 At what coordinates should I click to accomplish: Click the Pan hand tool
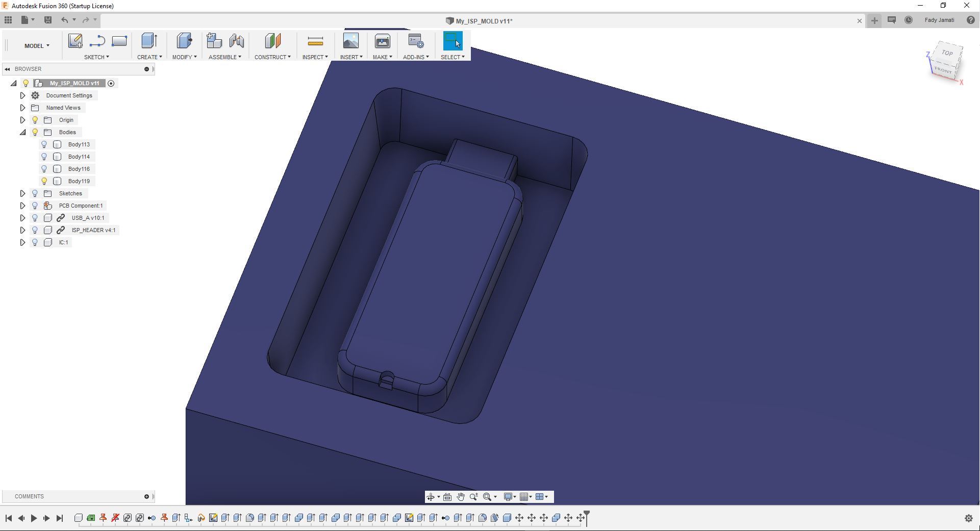pos(461,497)
